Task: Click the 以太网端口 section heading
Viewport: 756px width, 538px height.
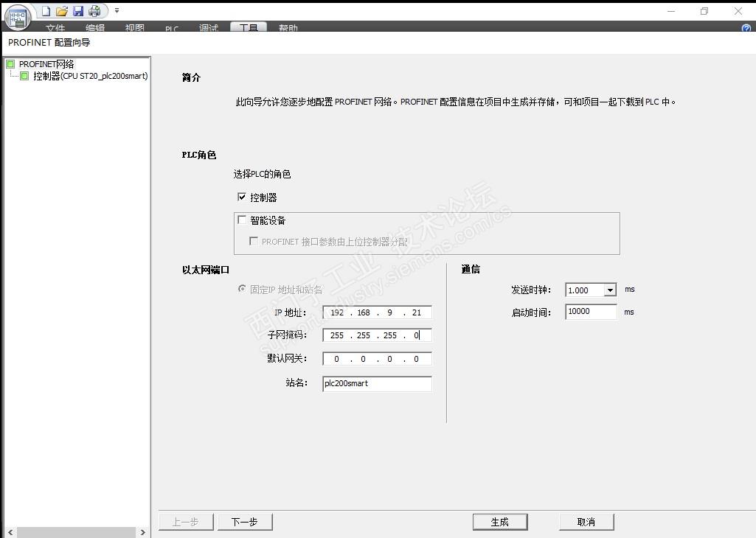Action: coord(205,270)
